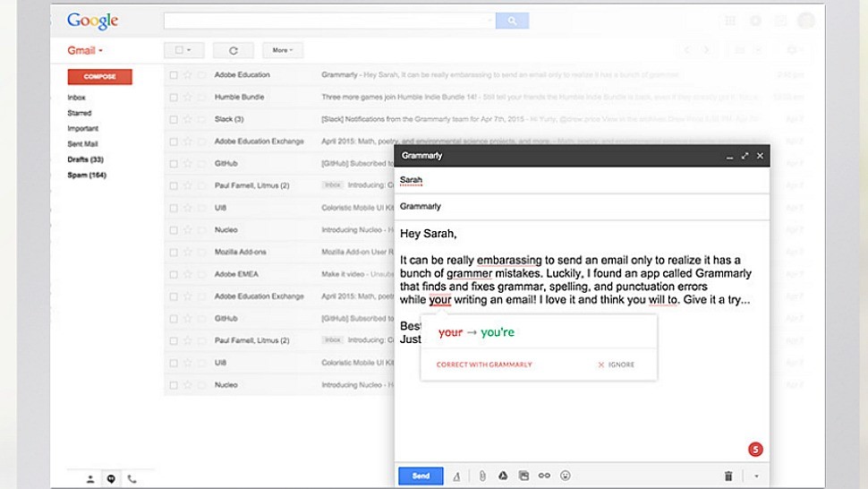Open Hangouts chat icon at sidebar bottom
The width and height of the screenshot is (868, 489).
coord(111,479)
